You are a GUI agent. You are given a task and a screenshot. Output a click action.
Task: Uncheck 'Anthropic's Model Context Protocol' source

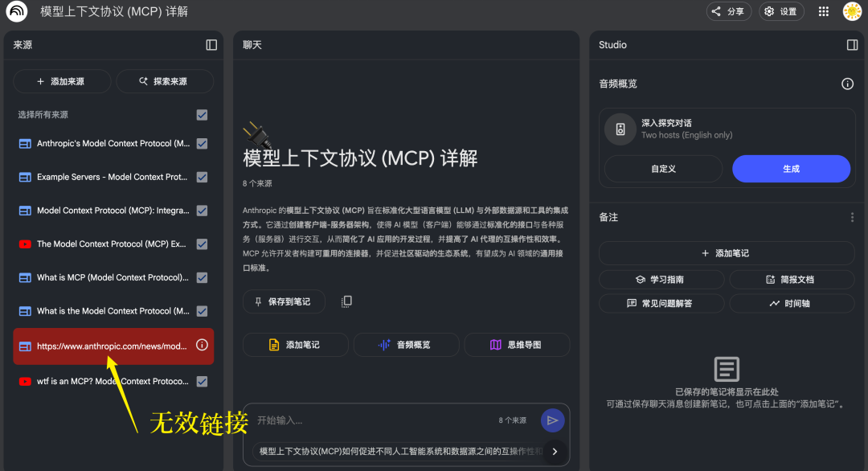click(x=202, y=144)
